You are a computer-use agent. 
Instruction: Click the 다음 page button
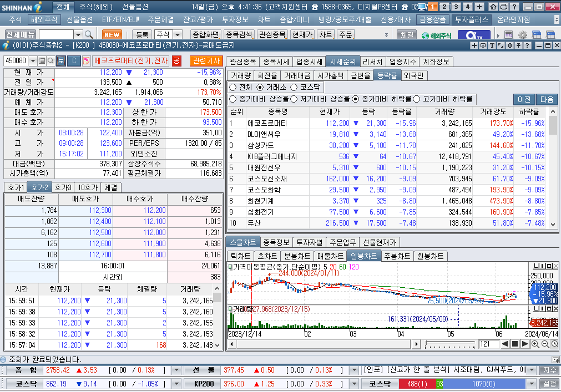[547, 99]
